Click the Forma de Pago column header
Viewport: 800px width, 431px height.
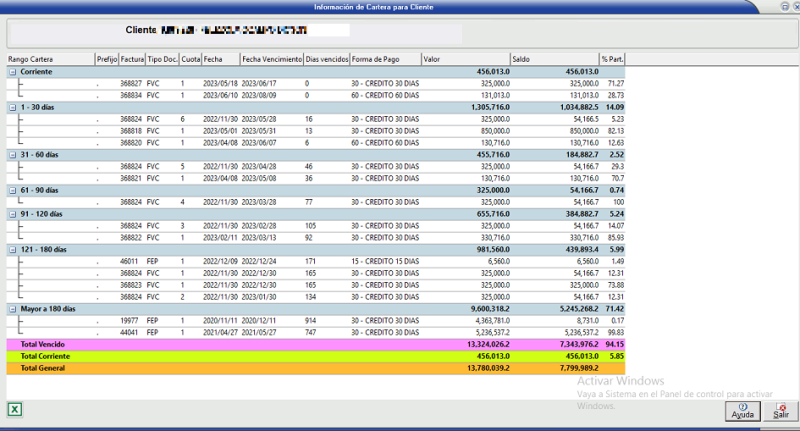point(384,59)
